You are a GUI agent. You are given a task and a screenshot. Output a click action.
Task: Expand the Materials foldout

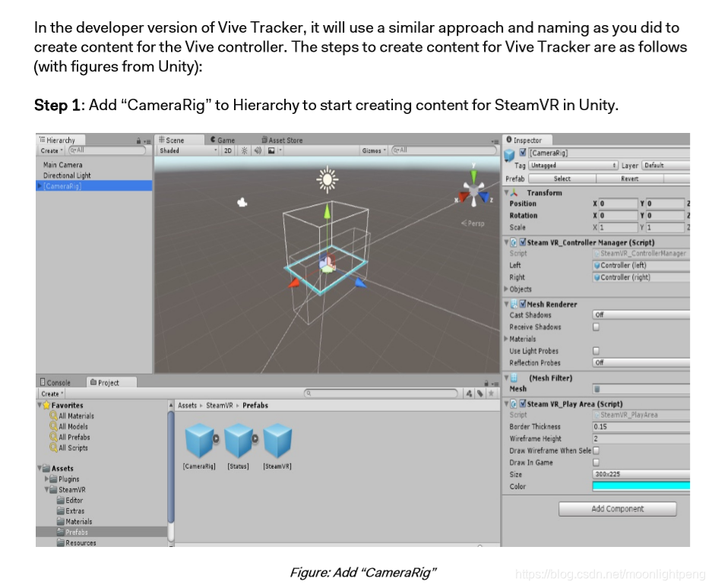[506, 339]
